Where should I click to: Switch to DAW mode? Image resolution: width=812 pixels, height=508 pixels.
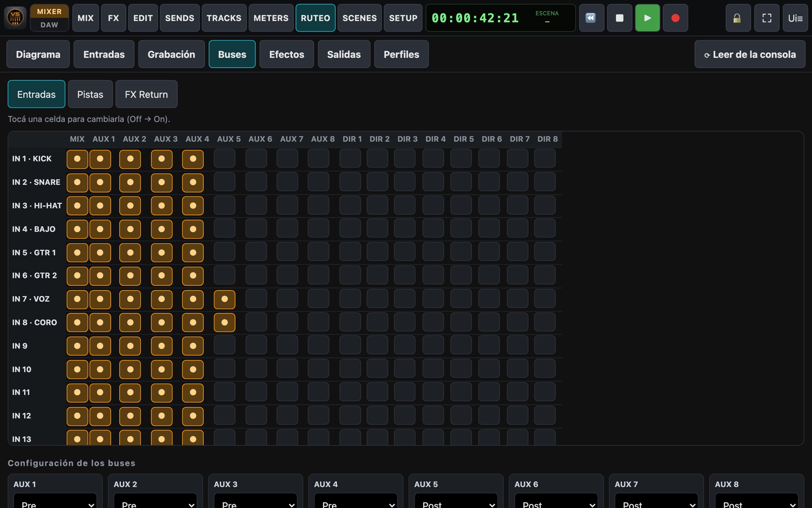click(x=49, y=25)
